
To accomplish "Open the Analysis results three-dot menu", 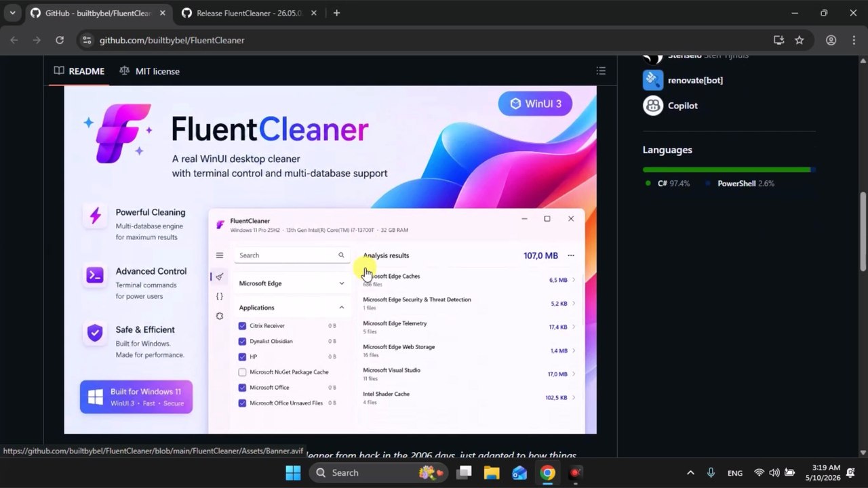I will pos(571,256).
